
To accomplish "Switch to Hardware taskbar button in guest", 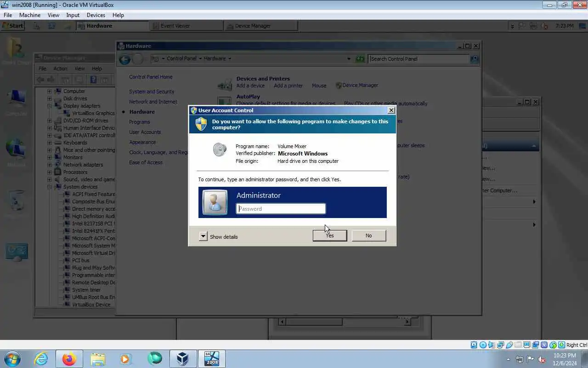I will (113, 26).
